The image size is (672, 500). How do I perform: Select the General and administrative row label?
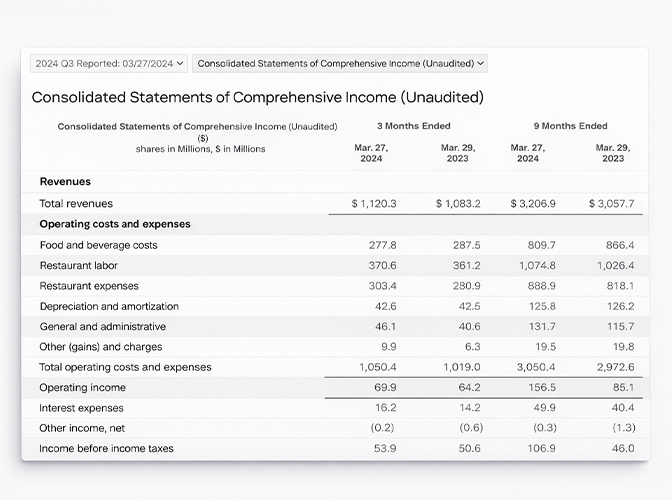click(x=102, y=327)
